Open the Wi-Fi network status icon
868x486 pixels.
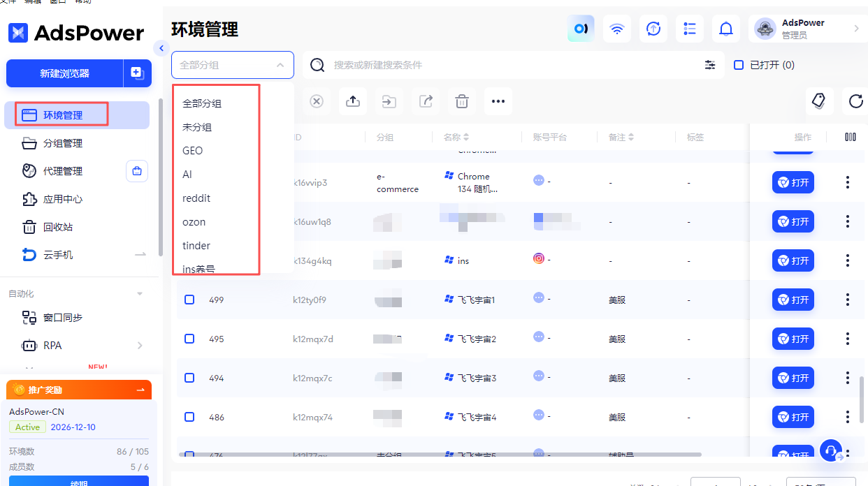[617, 29]
